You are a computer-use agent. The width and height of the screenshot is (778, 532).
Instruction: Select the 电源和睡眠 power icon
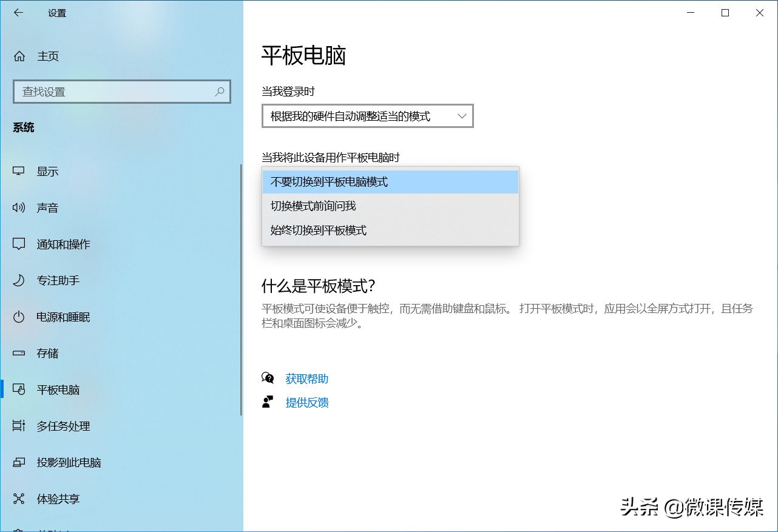point(19,317)
